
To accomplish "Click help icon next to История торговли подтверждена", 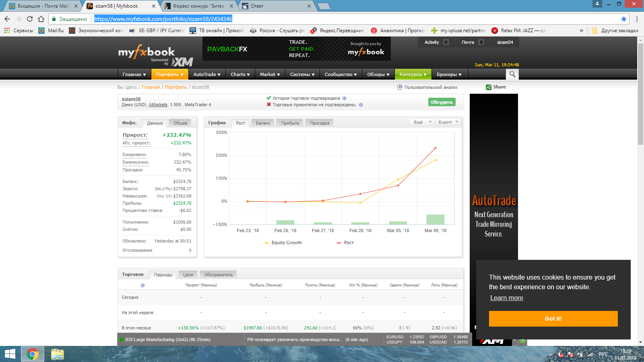I will tap(345, 98).
